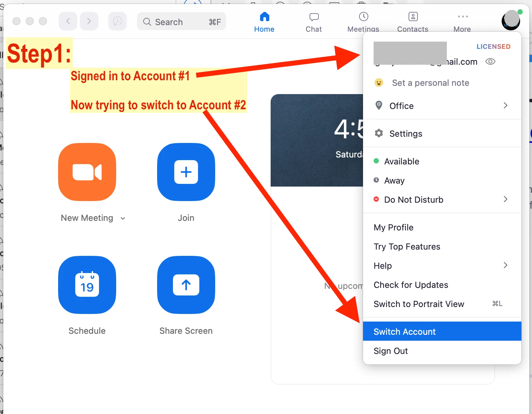
Task: Select Switch Account
Action: pyautogui.click(x=442, y=331)
